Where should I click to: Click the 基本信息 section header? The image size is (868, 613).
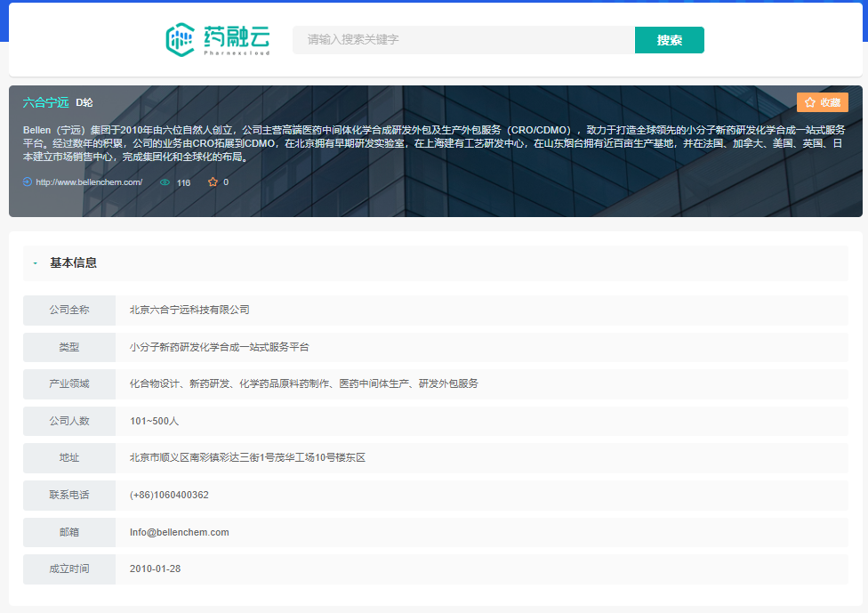pos(73,263)
